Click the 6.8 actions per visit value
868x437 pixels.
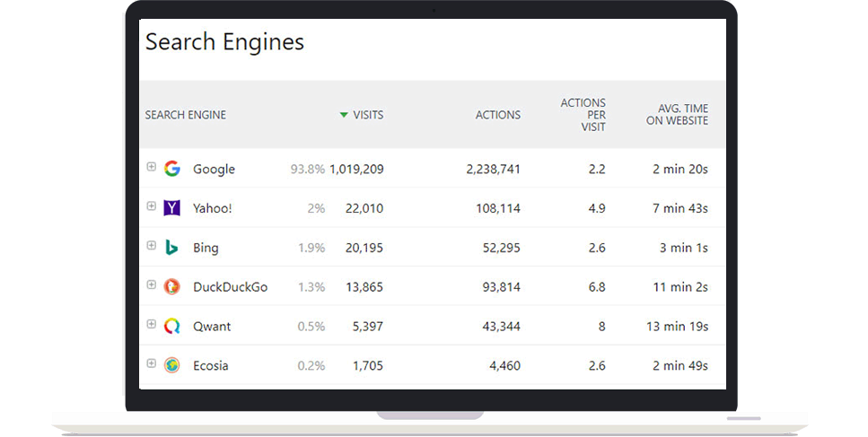[597, 287]
